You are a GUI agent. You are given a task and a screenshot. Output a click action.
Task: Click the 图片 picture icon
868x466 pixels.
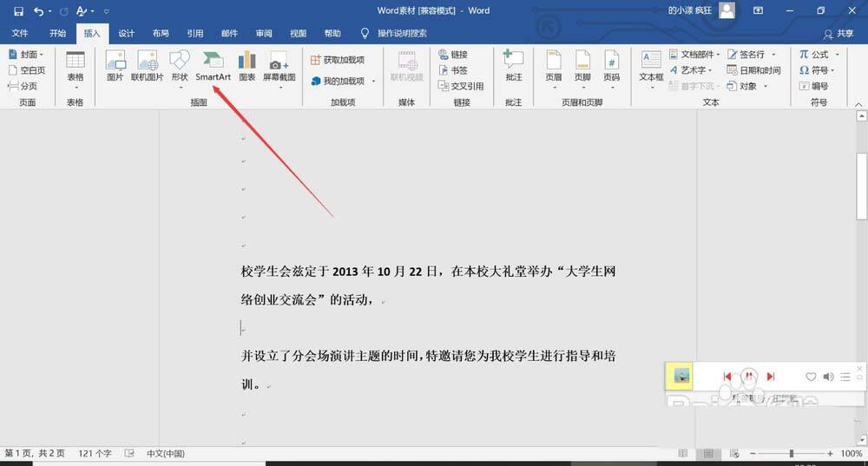(115, 67)
